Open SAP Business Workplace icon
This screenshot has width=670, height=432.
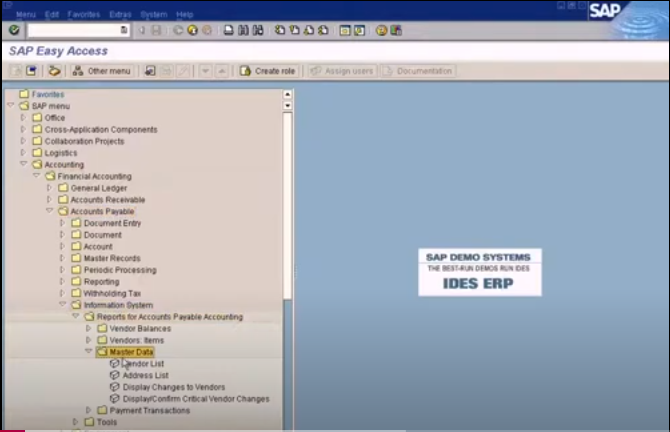coord(54,71)
